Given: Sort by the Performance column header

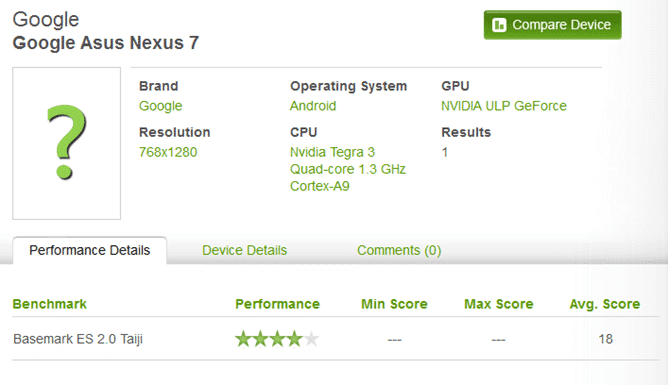Looking at the screenshot, I should coord(277,304).
